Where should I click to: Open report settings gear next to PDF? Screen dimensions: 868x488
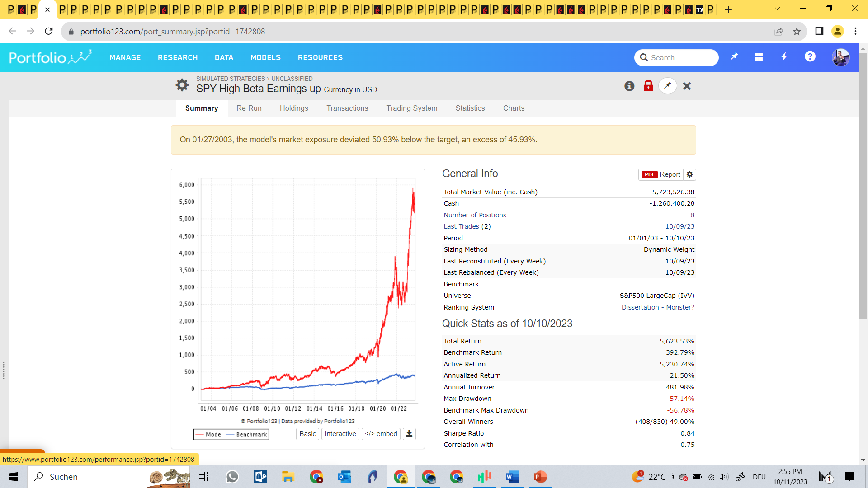pos(689,174)
